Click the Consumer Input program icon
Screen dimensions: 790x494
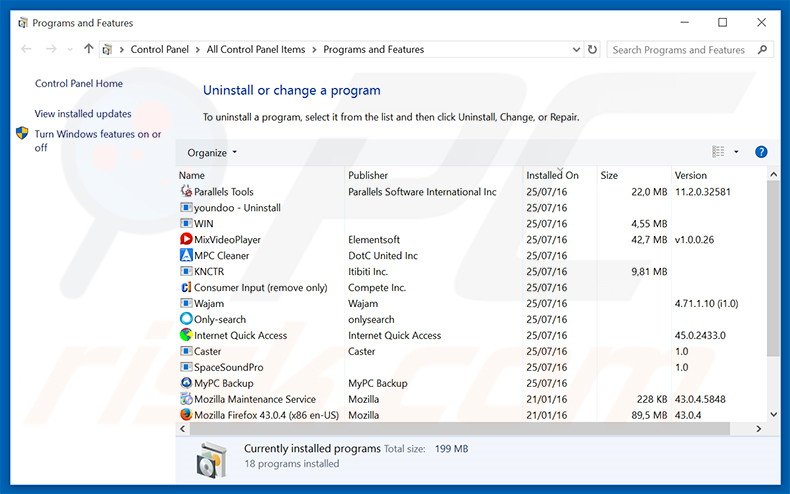click(186, 287)
